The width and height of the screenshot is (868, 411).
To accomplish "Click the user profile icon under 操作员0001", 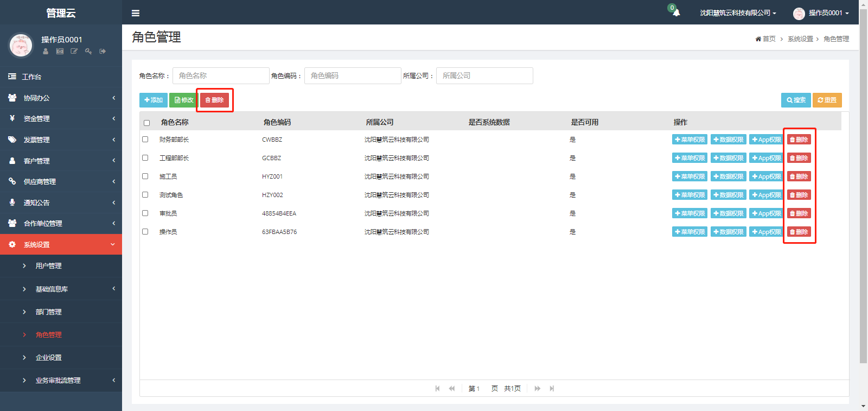I will (x=46, y=51).
